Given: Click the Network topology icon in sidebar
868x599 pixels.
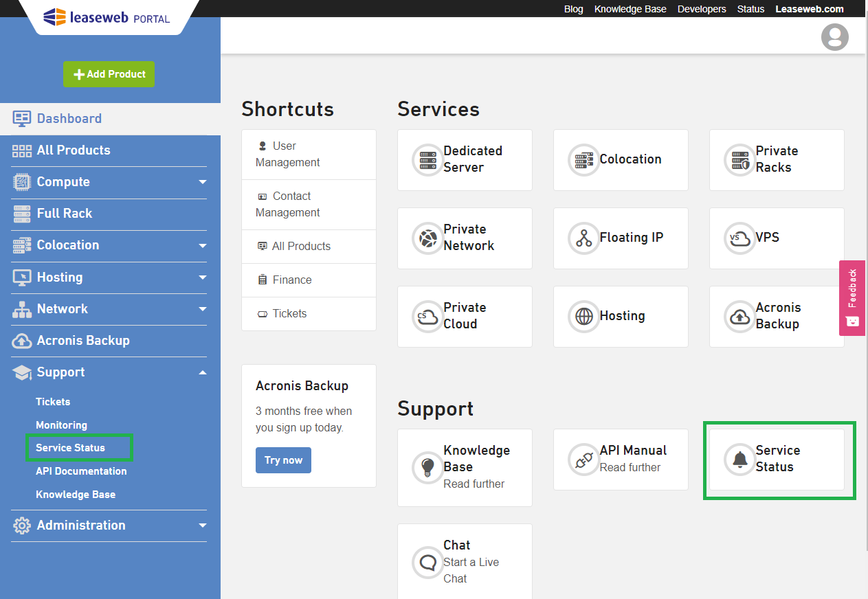Looking at the screenshot, I should pyautogui.click(x=22, y=309).
